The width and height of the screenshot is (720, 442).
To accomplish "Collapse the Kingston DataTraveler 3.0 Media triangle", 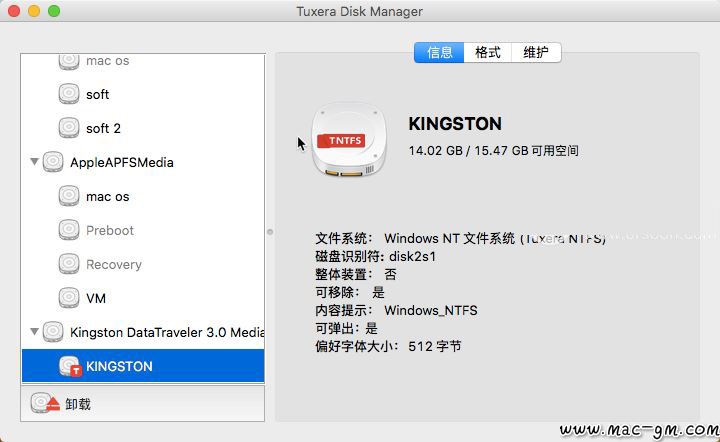I will click(x=34, y=331).
